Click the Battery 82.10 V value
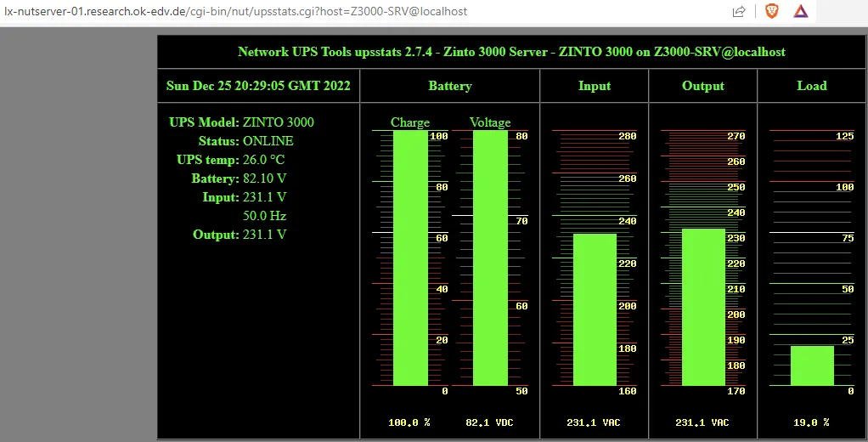The height and width of the screenshot is (442, 868). [265, 178]
